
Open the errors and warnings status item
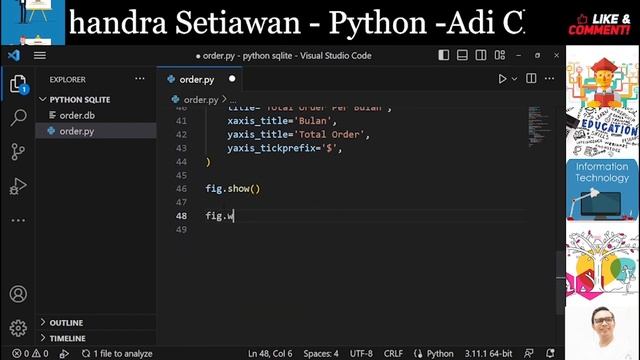30,353
